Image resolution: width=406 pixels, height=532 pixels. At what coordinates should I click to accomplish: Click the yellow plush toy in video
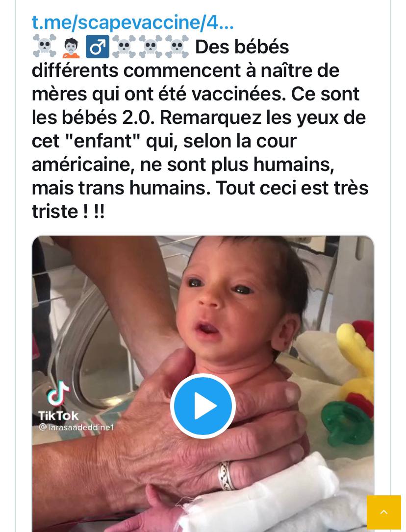click(x=355, y=360)
